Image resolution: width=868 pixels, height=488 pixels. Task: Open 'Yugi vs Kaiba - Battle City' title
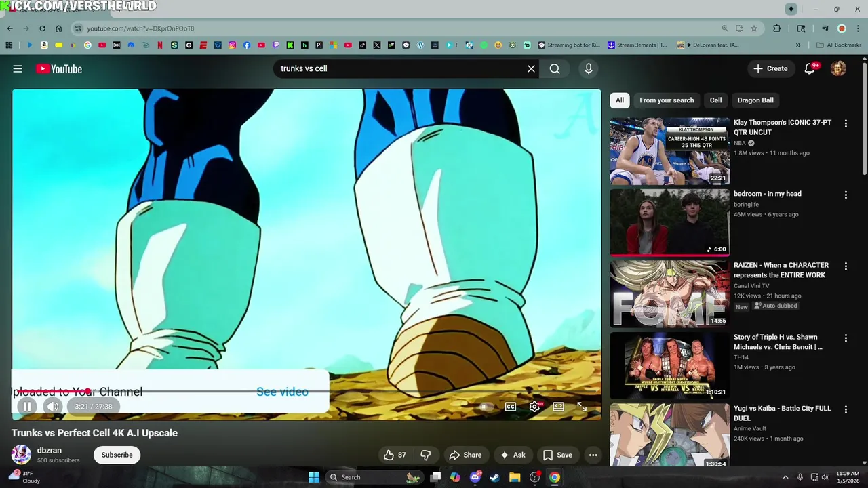tap(782, 413)
